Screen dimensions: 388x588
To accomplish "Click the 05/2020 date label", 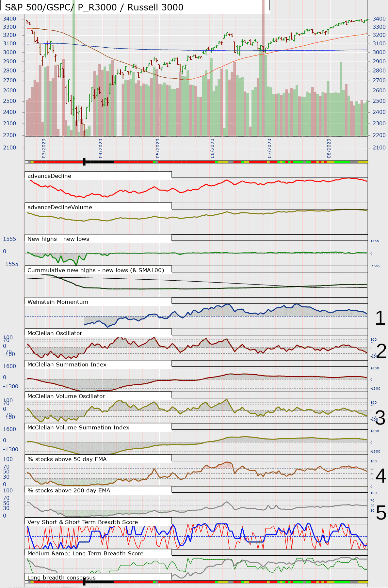I will pos(158,148).
